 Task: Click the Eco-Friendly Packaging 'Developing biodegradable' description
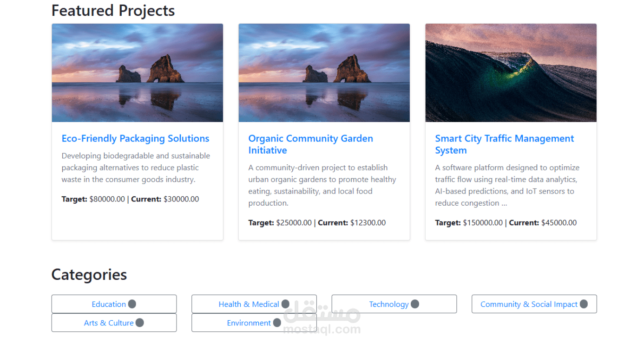pos(136,168)
